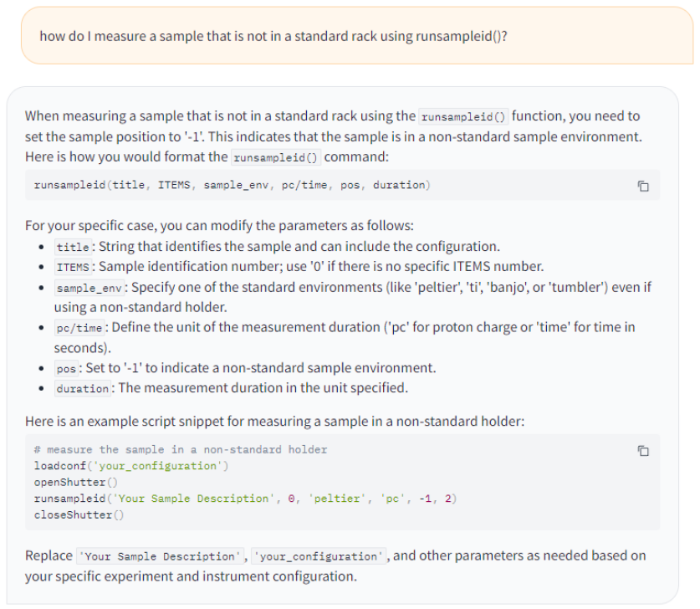Click the loadconf('your_configuration') script line
This screenshot has width=700, height=609.
pyautogui.click(x=131, y=466)
